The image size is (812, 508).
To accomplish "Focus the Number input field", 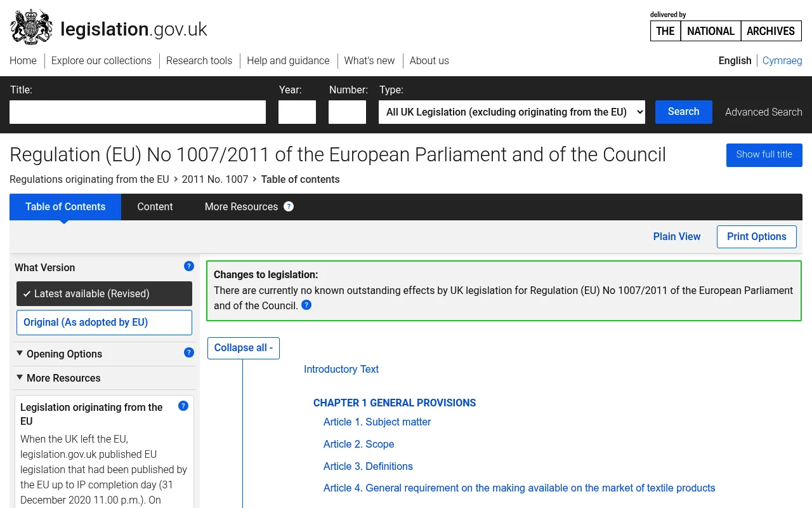I will [347, 112].
